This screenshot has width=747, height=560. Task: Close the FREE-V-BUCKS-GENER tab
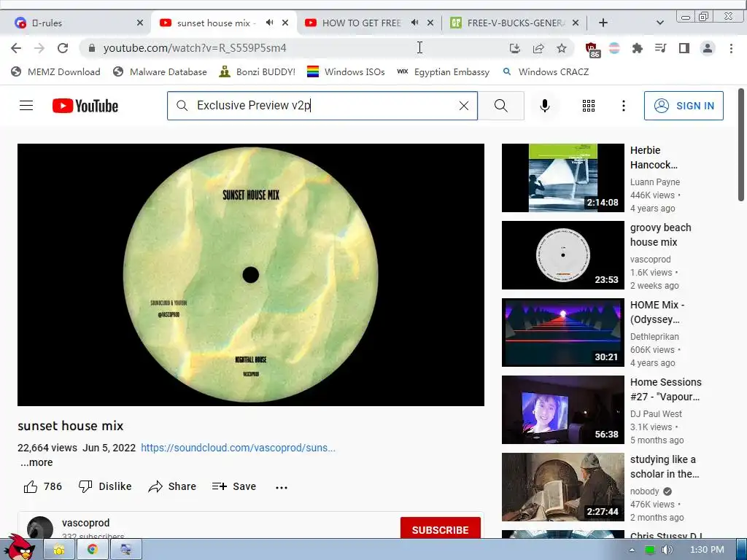576,23
